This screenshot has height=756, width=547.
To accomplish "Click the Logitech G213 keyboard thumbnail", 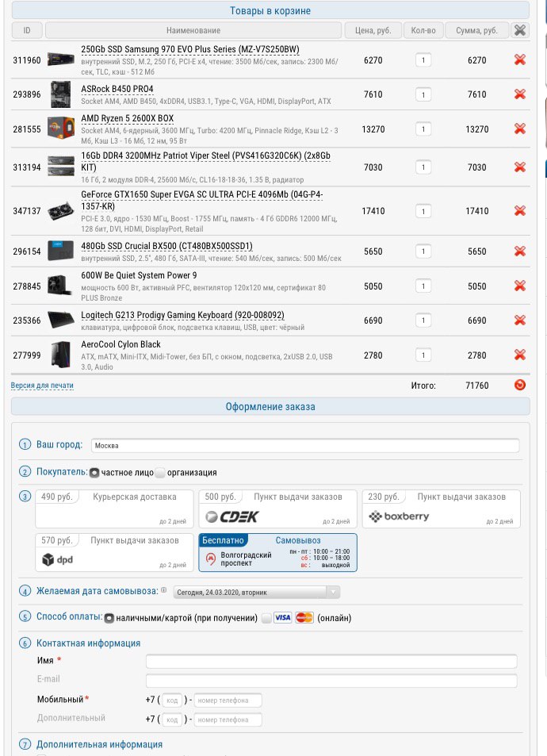I will tap(61, 320).
